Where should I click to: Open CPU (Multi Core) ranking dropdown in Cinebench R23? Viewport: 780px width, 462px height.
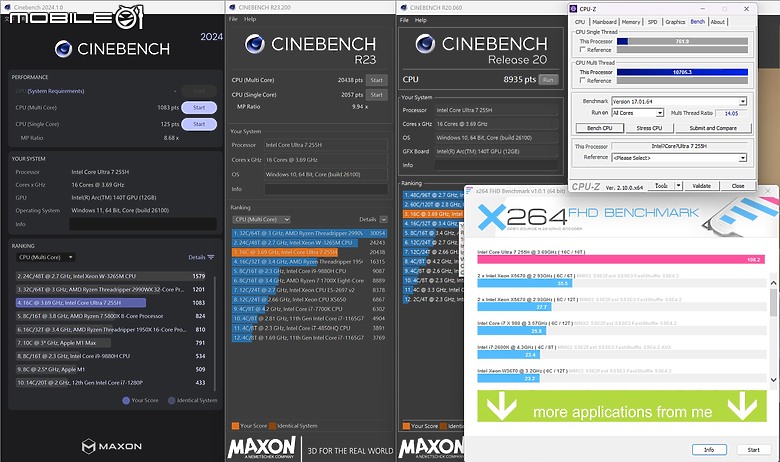(262, 219)
